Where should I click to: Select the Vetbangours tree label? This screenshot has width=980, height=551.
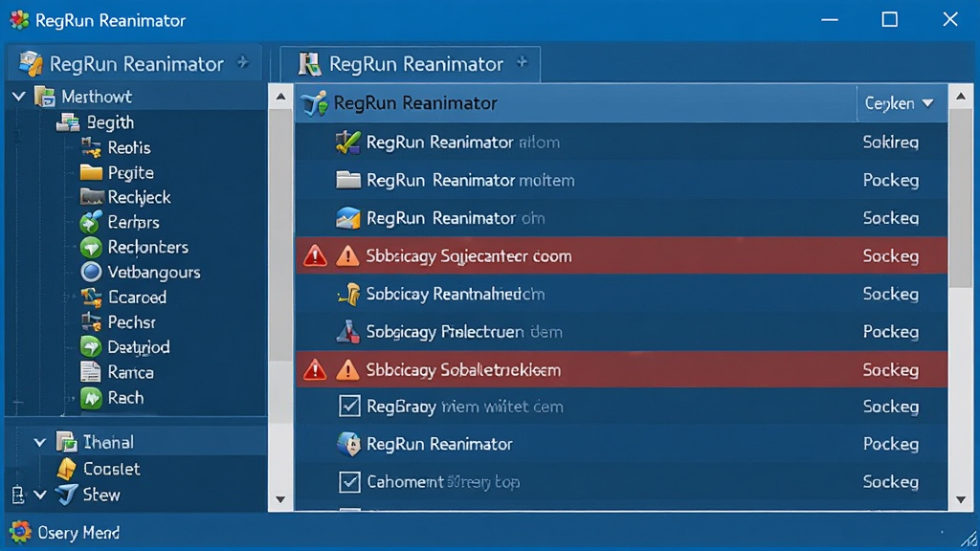[154, 273]
